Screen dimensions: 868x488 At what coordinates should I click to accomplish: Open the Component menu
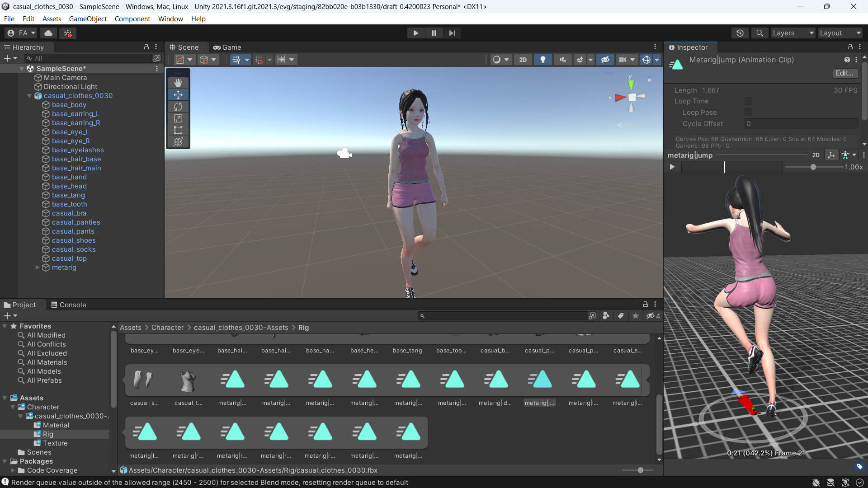[x=132, y=19]
